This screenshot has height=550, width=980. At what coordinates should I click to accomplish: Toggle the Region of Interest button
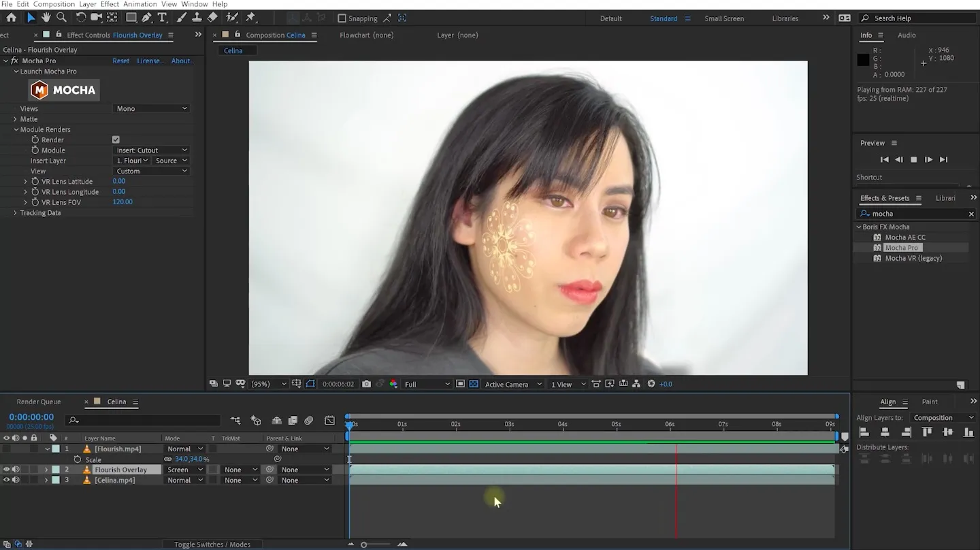click(460, 384)
